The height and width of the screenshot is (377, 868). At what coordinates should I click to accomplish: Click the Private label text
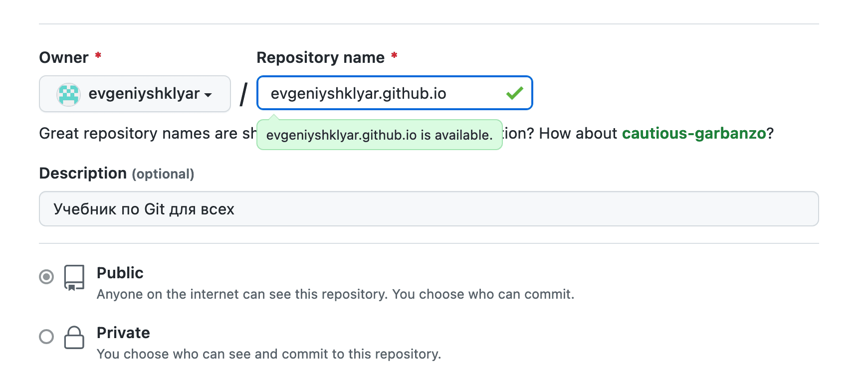(x=123, y=333)
